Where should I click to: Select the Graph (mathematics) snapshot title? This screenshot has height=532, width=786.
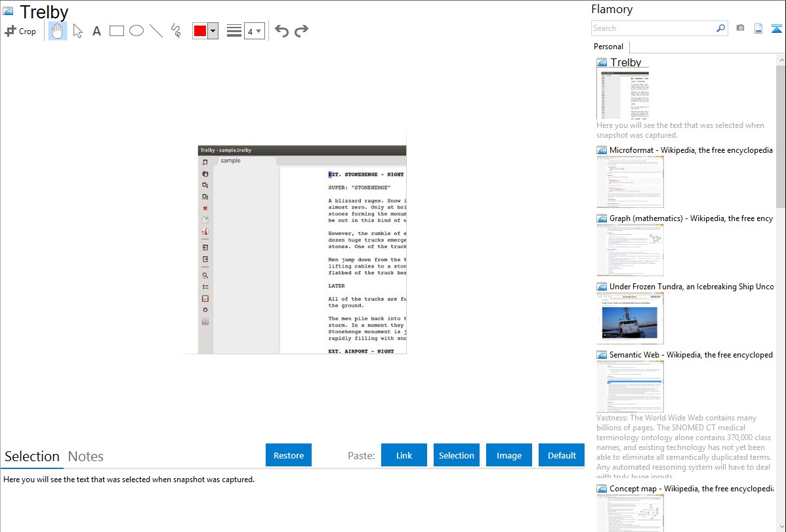(691, 218)
